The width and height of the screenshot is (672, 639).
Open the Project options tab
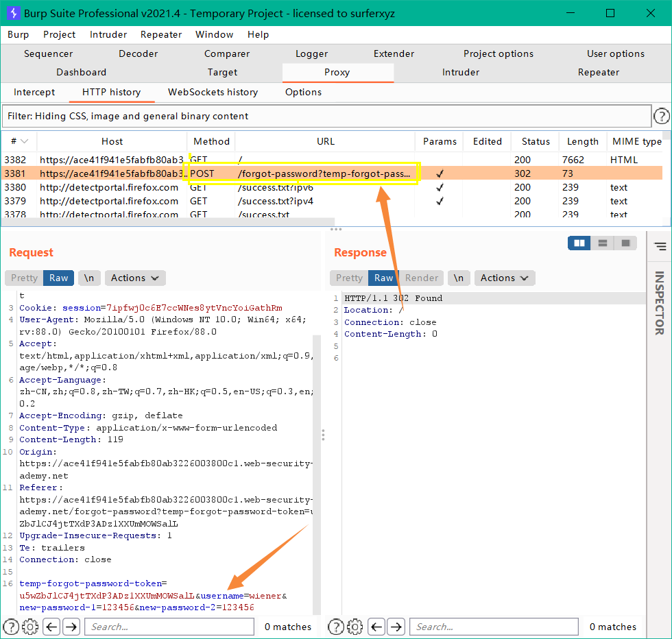pos(499,53)
